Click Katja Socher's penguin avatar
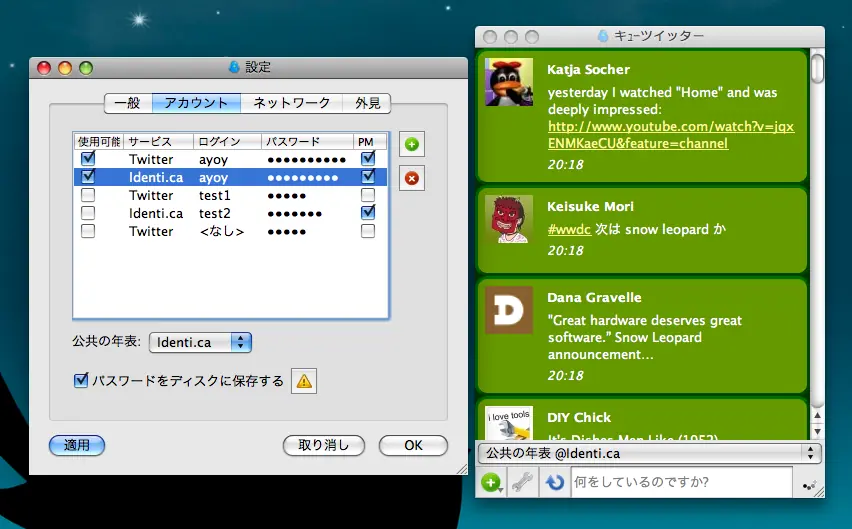This screenshot has width=852, height=529. click(509, 82)
